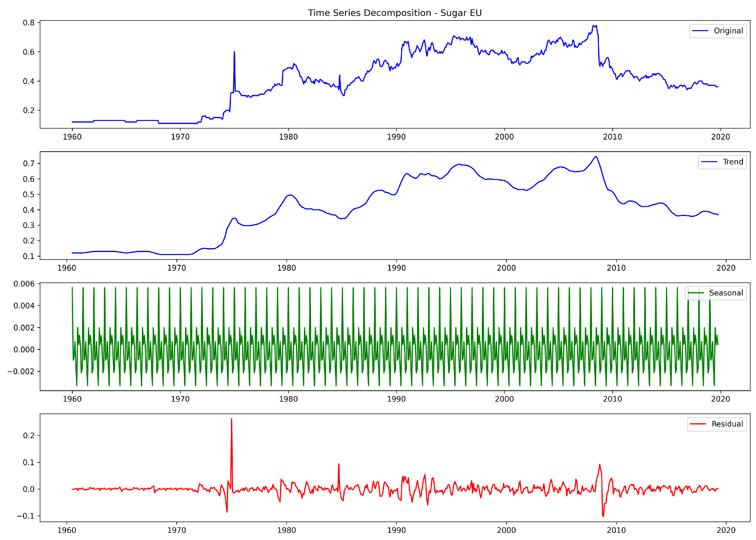Click the red line swatch in the Residual legend
The height and width of the screenshot is (540, 756).
pyautogui.click(x=698, y=424)
